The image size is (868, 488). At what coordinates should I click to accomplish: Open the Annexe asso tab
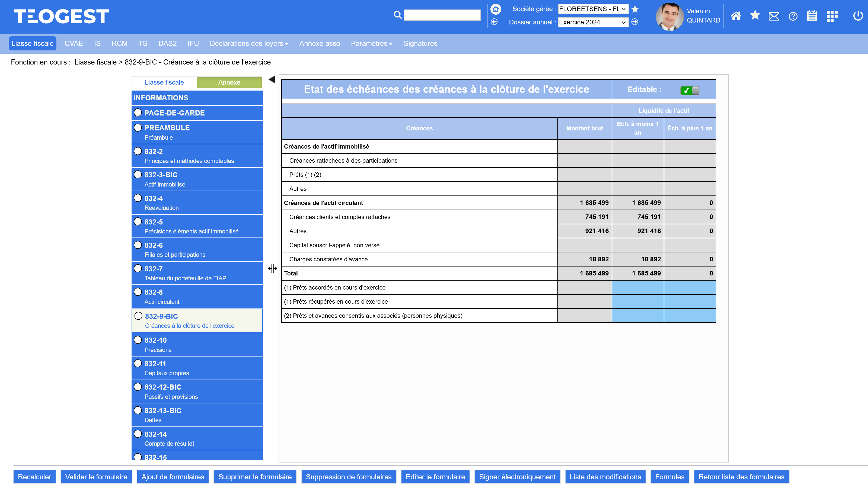pyautogui.click(x=320, y=43)
